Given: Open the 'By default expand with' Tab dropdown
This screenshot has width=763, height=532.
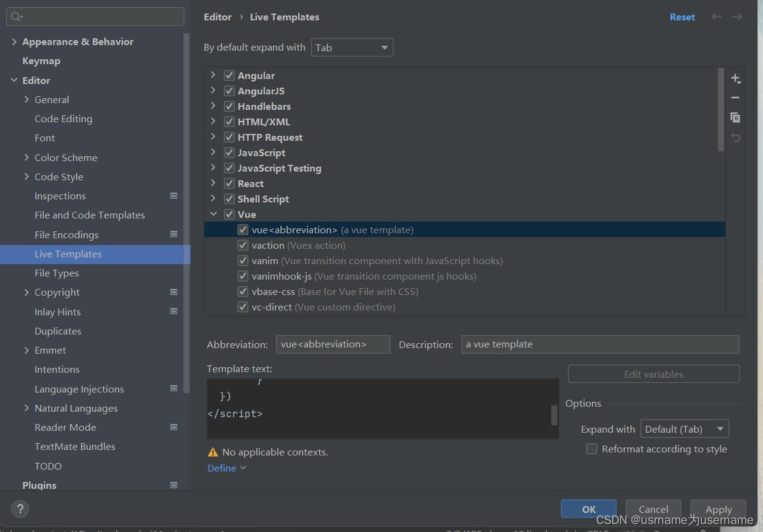Looking at the screenshot, I should point(352,48).
